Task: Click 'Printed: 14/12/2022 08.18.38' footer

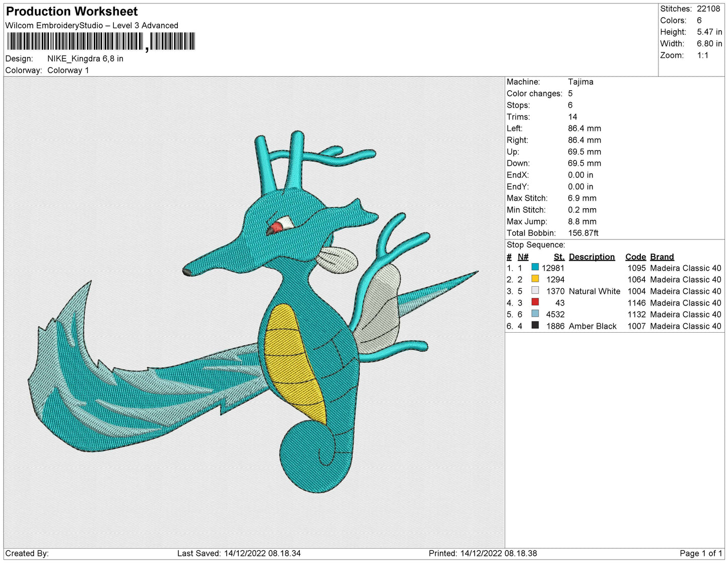Action: coord(483,553)
